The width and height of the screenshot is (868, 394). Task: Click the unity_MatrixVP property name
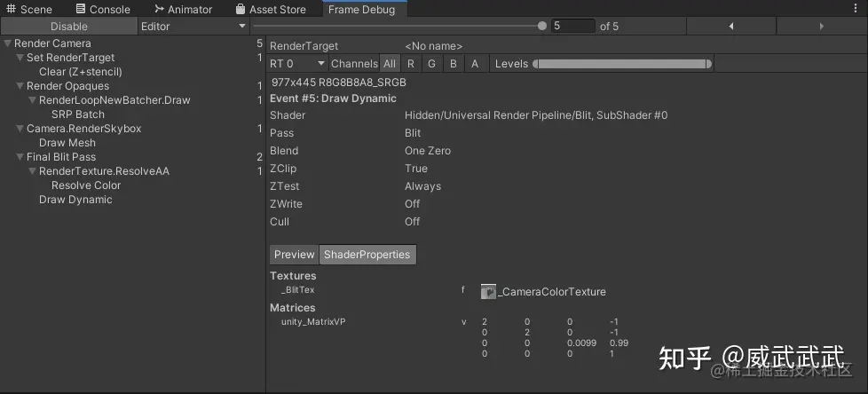click(314, 321)
